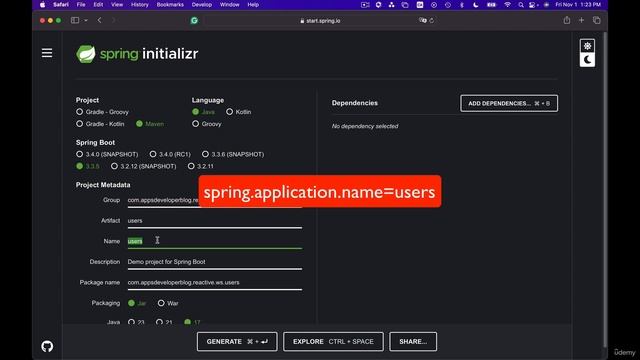Open the hamburger menu in Spring Initializr
This screenshot has height=360, width=640.
(x=47, y=53)
